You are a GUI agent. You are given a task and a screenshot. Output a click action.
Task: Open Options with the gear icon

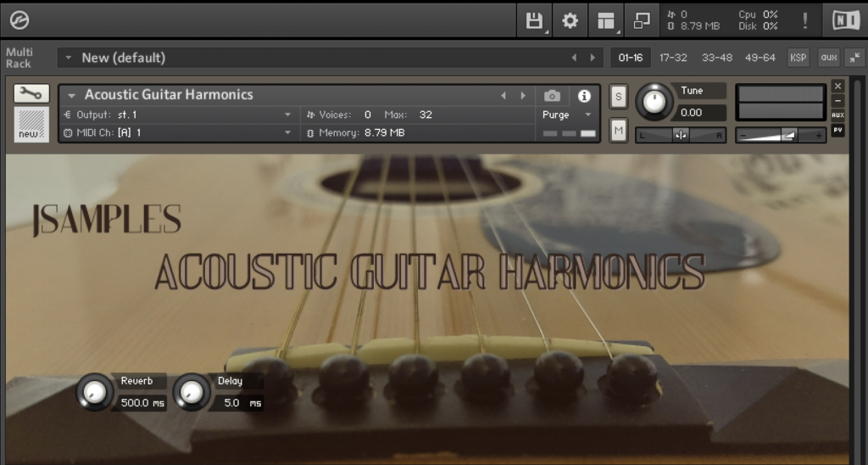(x=570, y=21)
